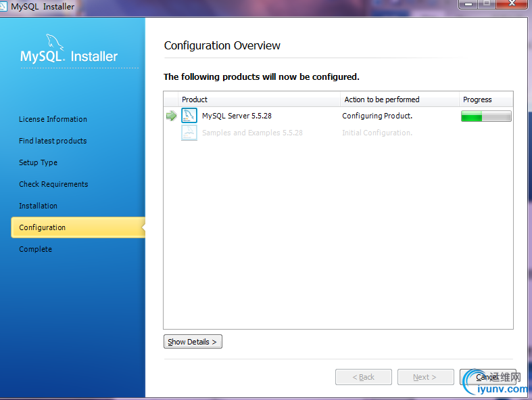This screenshot has height=400, width=532.
Task: Click the Back button
Action: point(364,377)
